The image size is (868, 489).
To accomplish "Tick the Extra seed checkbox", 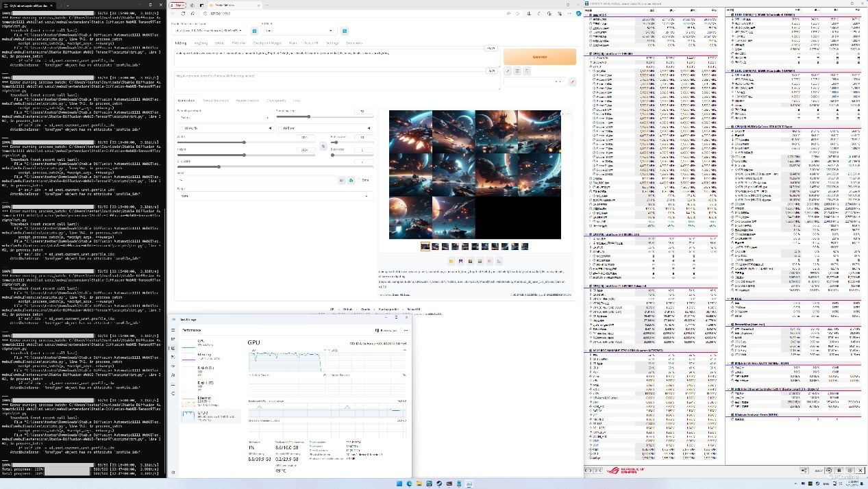I will coord(360,180).
